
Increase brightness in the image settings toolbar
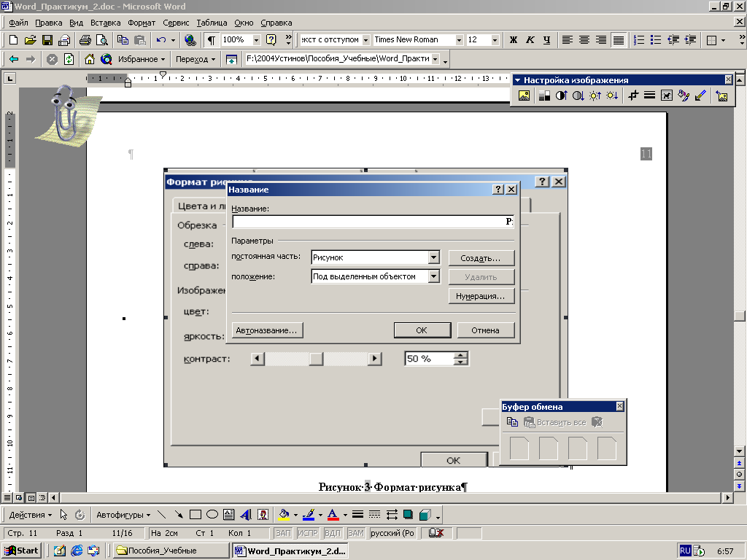click(595, 96)
